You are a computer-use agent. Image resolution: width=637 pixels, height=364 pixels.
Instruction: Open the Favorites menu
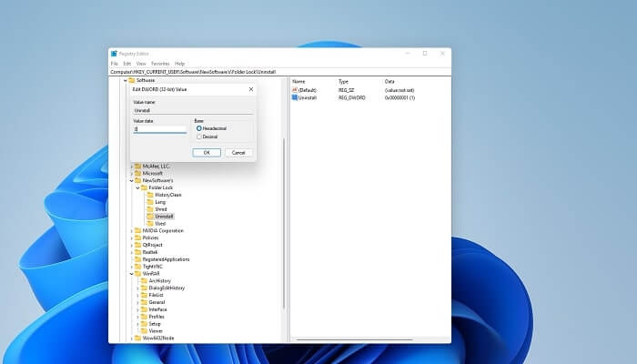click(159, 63)
